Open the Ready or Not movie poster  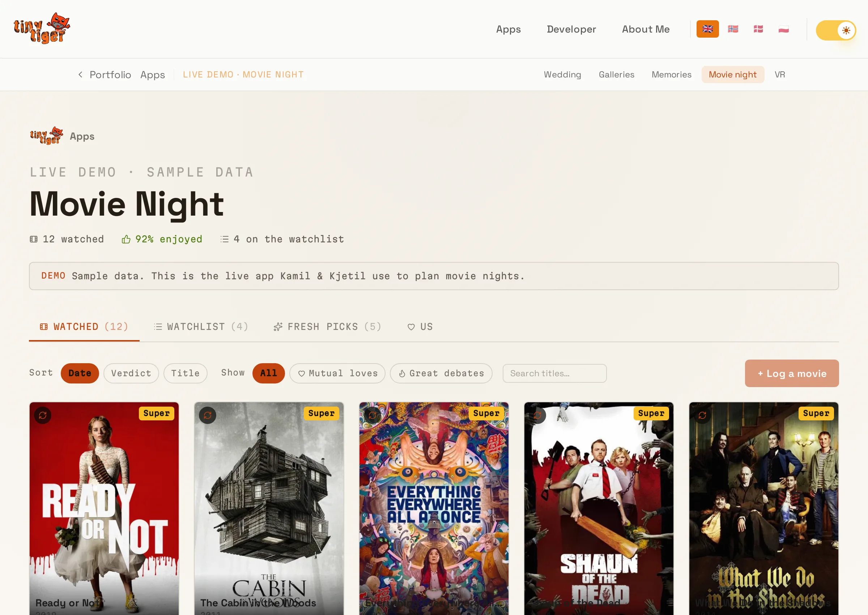104,509
